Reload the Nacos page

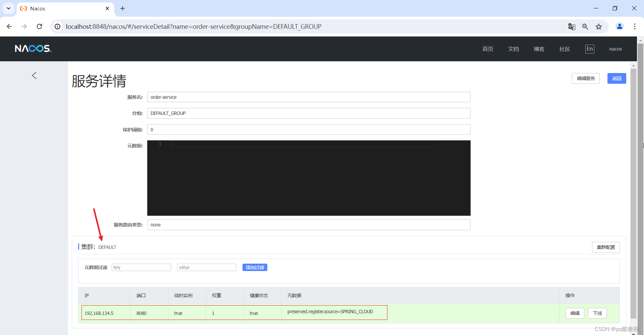39,26
